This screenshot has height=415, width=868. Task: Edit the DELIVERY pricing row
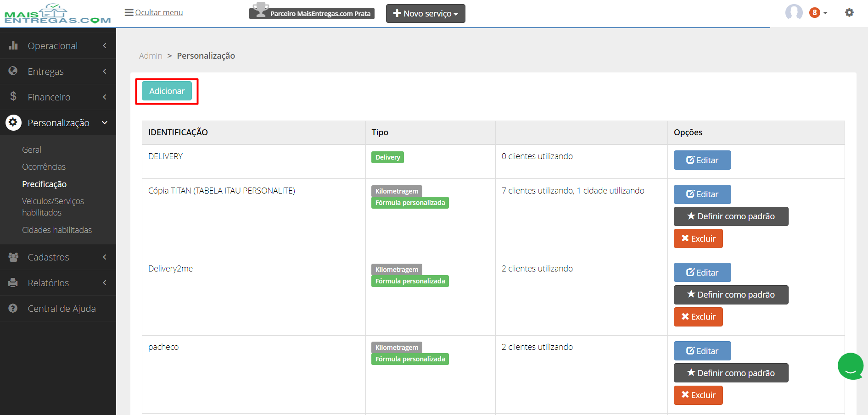point(702,160)
